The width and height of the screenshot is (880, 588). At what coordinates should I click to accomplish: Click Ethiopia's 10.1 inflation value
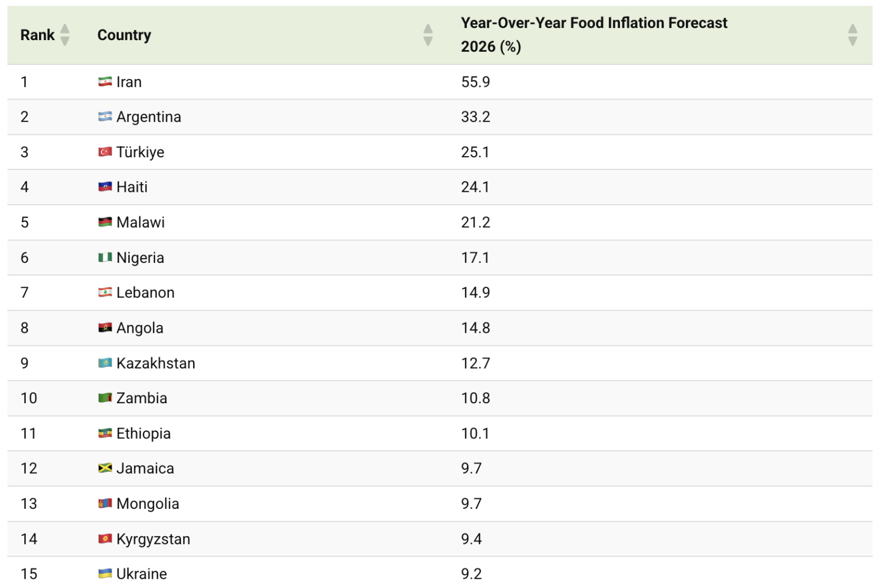tap(475, 433)
